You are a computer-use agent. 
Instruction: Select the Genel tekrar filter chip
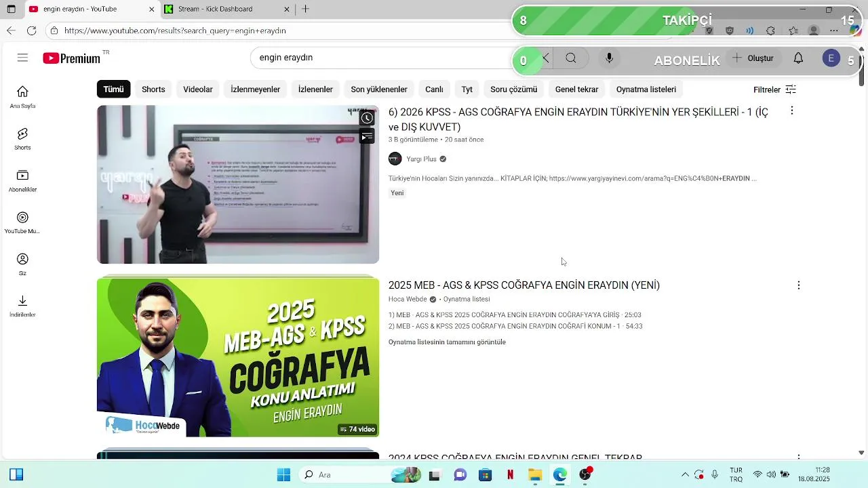coord(576,89)
